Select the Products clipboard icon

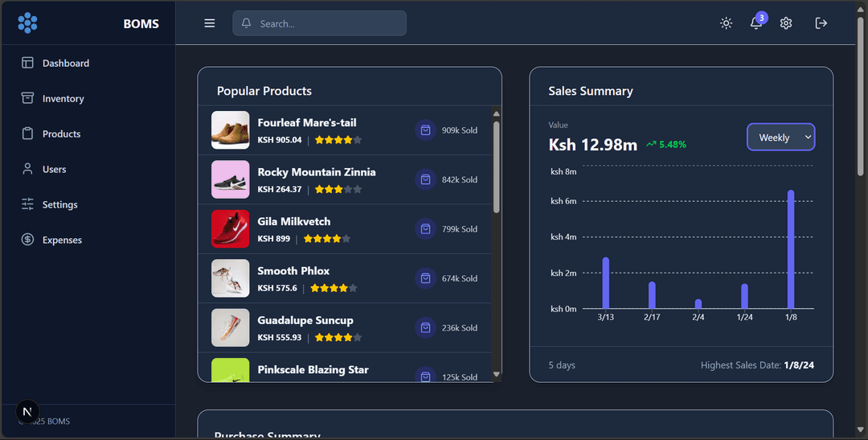click(x=27, y=134)
